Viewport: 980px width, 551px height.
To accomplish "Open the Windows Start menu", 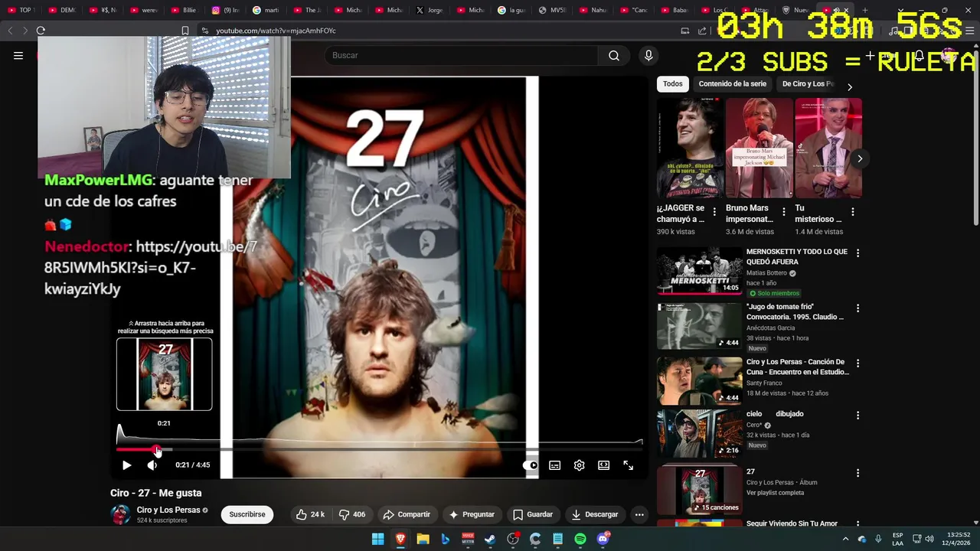I will pyautogui.click(x=378, y=539).
